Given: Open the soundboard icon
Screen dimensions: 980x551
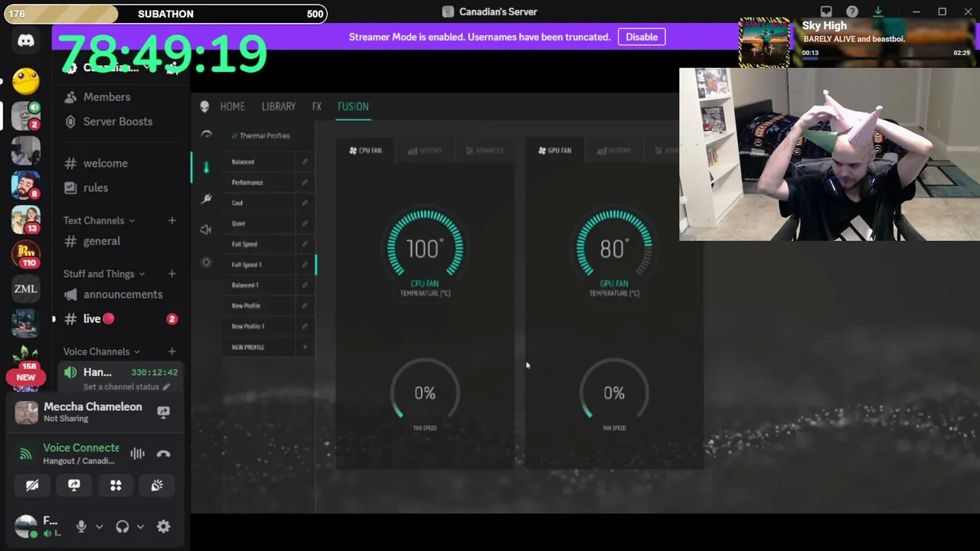Looking at the screenshot, I should [x=157, y=485].
